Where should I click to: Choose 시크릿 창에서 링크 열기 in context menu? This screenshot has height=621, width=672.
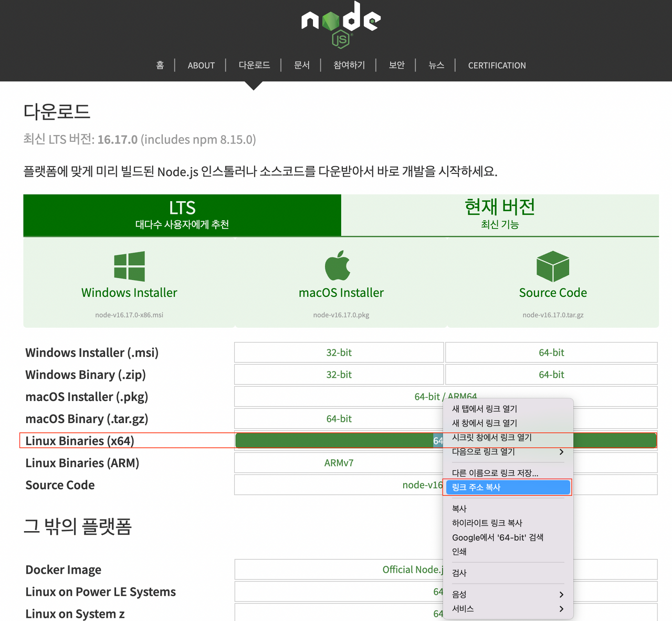pyautogui.click(x=508, y=437)
